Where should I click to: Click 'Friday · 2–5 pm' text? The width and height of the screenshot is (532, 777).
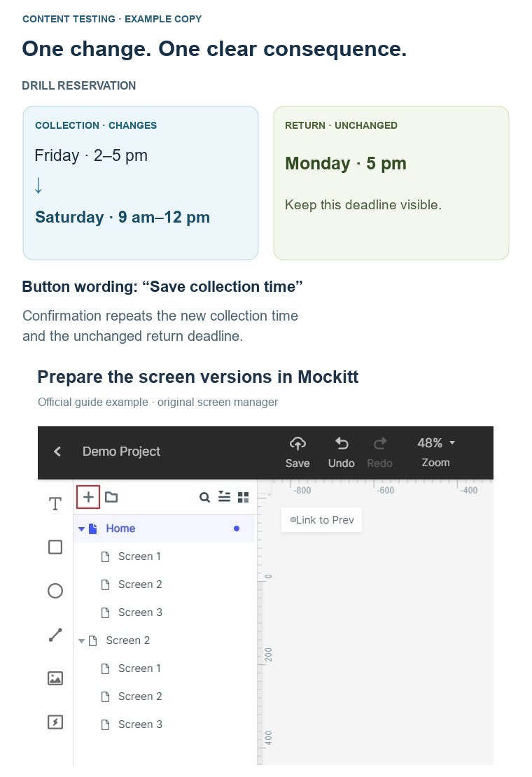pos(91,155)
